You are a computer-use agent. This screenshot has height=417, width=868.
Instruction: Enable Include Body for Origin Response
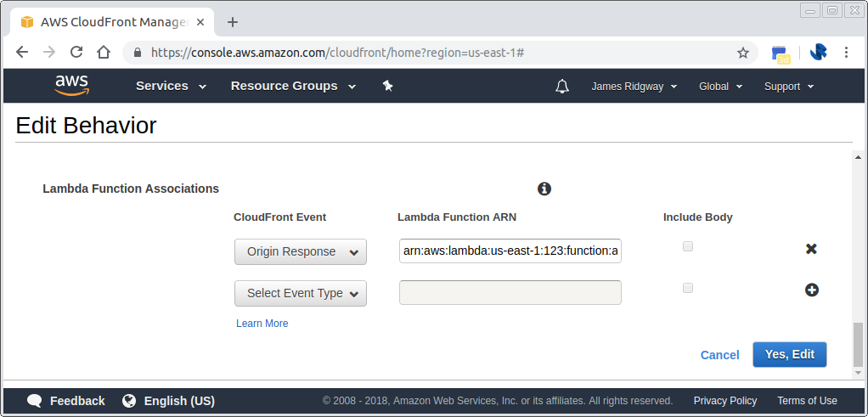688,246
